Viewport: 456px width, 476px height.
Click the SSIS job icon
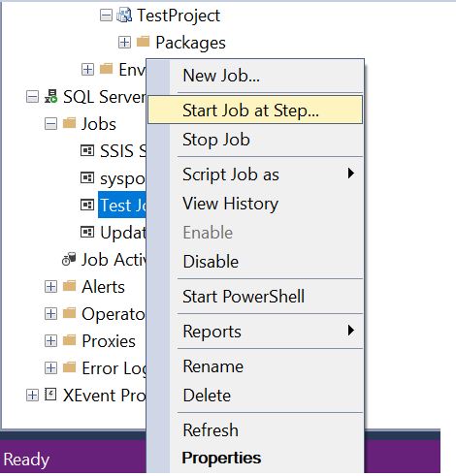87,150
